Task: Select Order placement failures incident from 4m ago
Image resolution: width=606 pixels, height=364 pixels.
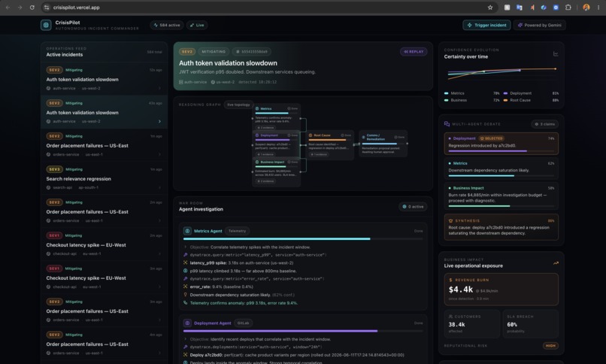Action: (104, 344)
